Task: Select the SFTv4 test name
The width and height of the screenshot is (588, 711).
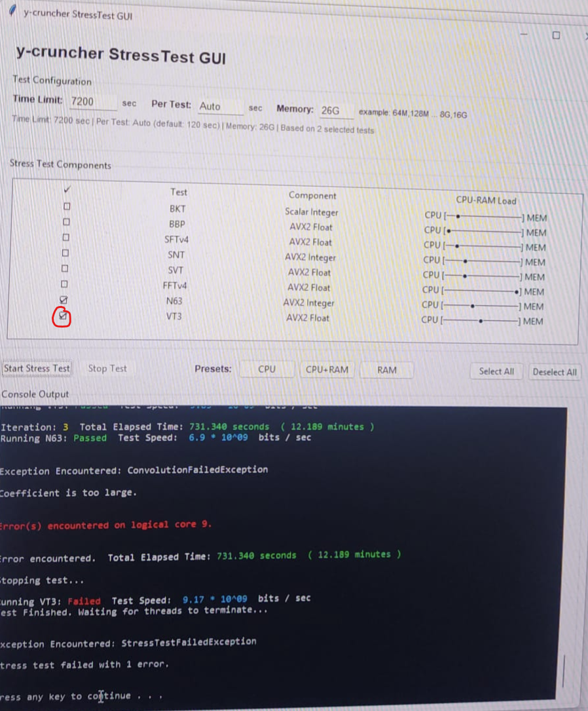Action: click(176, 239)
